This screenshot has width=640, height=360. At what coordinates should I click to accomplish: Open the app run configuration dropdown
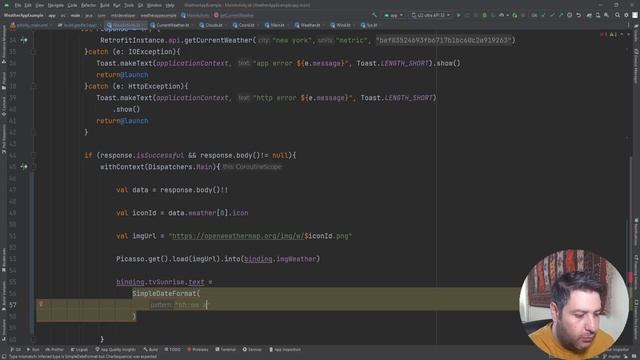(x=393, y=15)
